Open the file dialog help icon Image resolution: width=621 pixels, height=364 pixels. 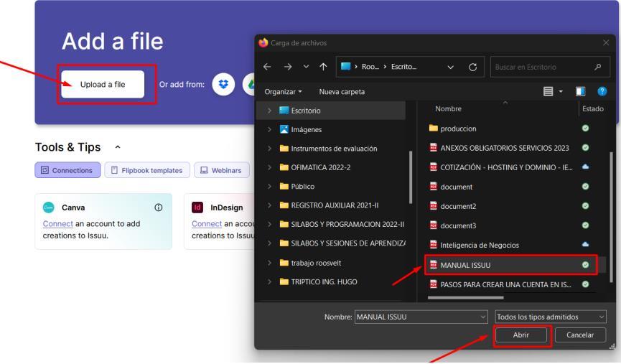click(602, 91)
